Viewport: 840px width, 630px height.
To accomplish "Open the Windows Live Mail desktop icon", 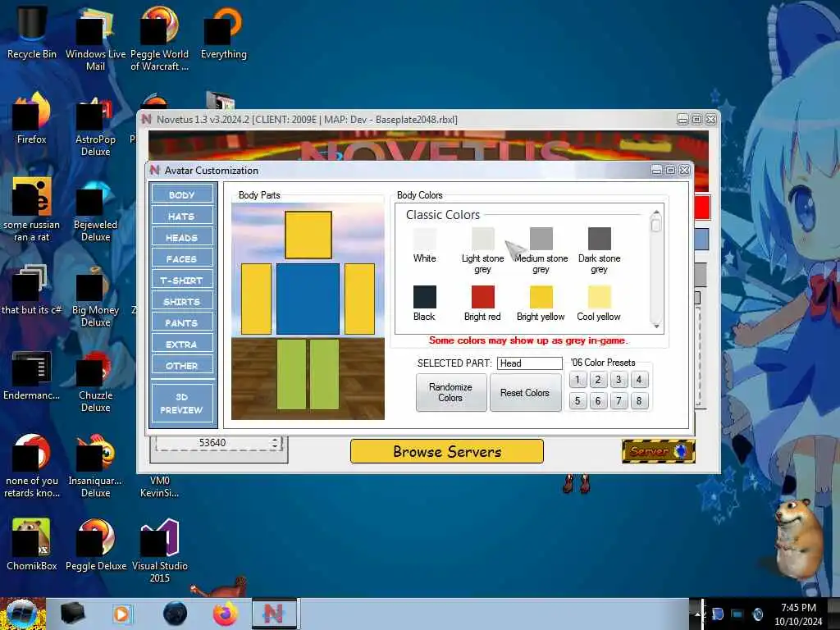I will click(95, 39).
